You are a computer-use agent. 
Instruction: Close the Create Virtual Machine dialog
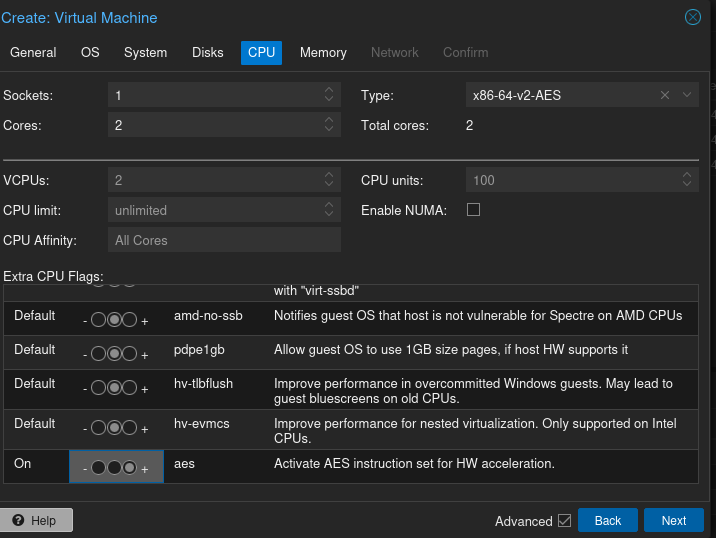[692, 18]
